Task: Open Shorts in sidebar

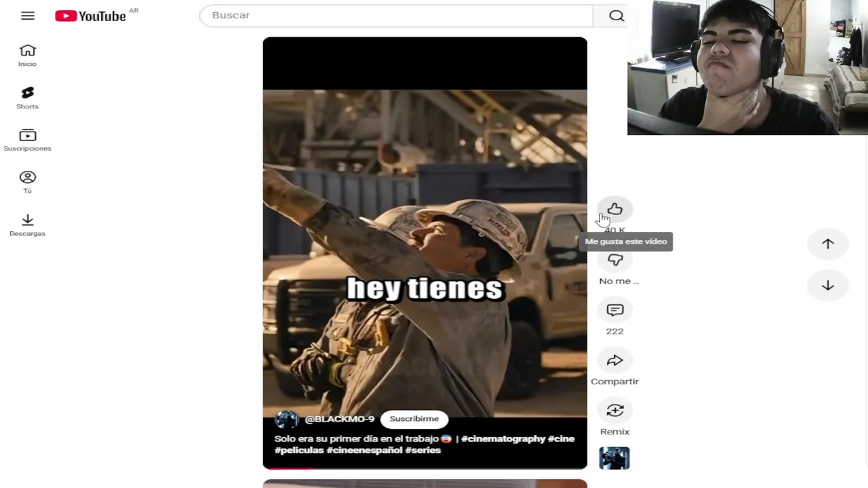Action: point(27,98)
